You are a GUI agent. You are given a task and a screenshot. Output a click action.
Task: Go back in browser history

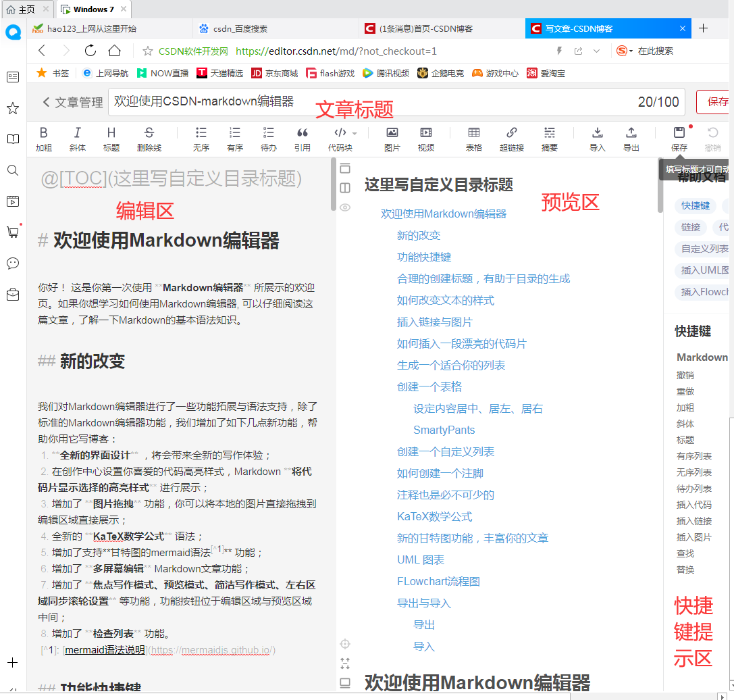(42, 51)
